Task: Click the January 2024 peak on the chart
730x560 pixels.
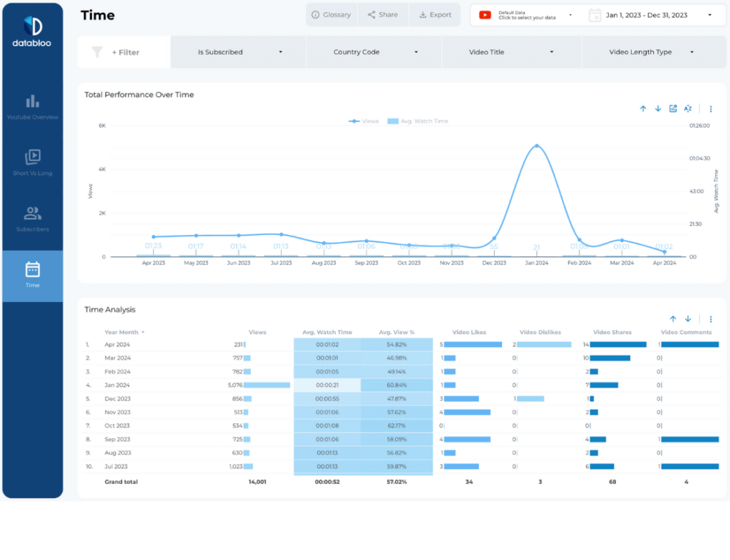Action: click(x=537, y=146)
